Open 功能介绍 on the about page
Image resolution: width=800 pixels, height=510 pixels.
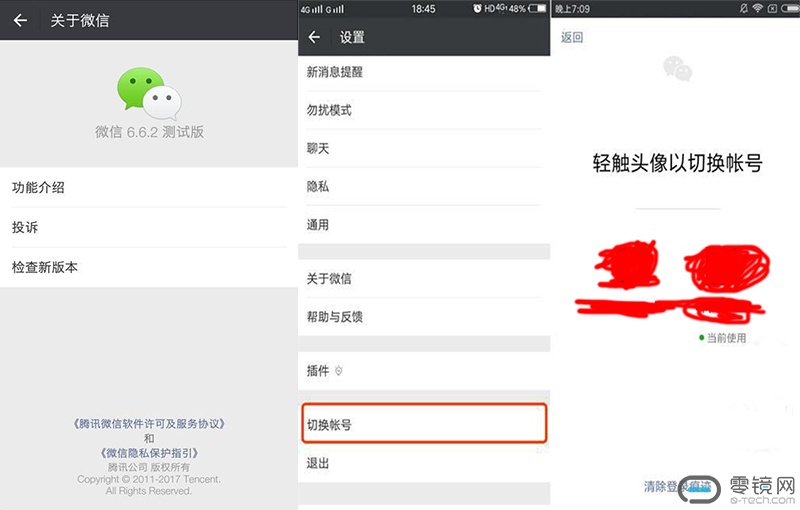149,187
